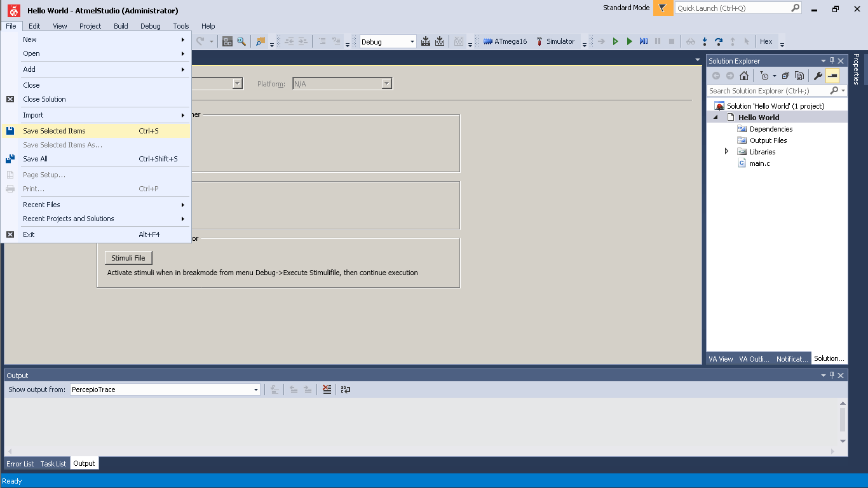Click the ATmega16 device icon in toolbar

pyautogui.click(x=488, y=41)
